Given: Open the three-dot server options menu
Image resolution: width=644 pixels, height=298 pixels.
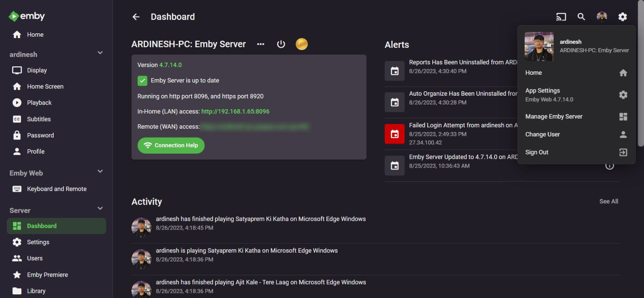Looking at the screenshot, I should pyautogui.click(x=261, y=44).
